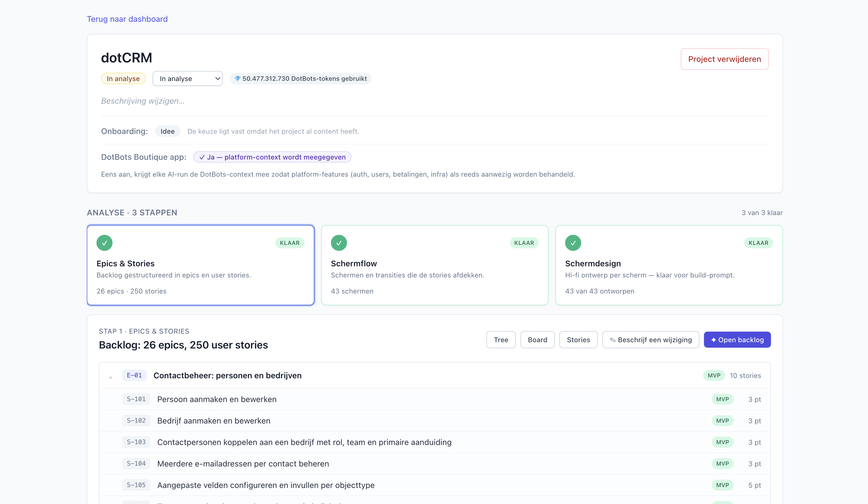The height and width of the screenshot is (504, 868).
Task: Click the Backlog: 26 epics, 250 user stories heading
Action: [x=183, y=345]
